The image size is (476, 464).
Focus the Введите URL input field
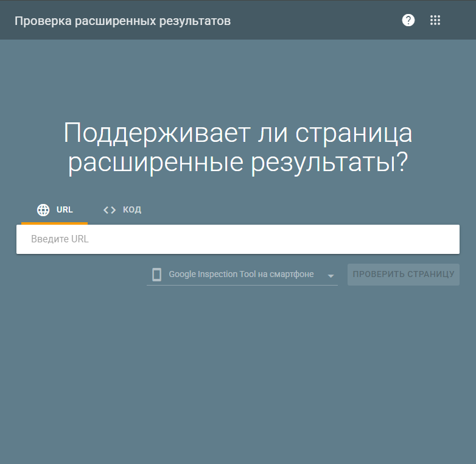pos(238,239)
